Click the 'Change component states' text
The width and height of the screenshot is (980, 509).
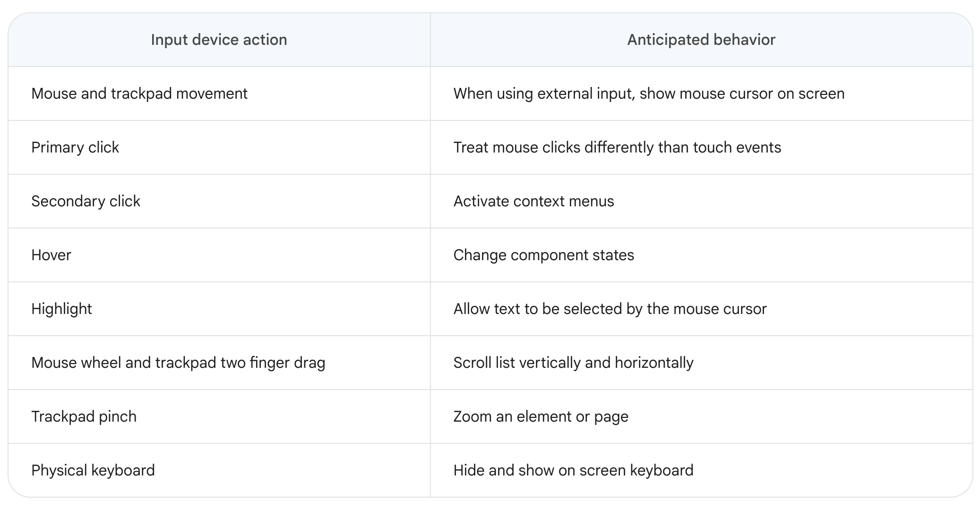[543, 255]
